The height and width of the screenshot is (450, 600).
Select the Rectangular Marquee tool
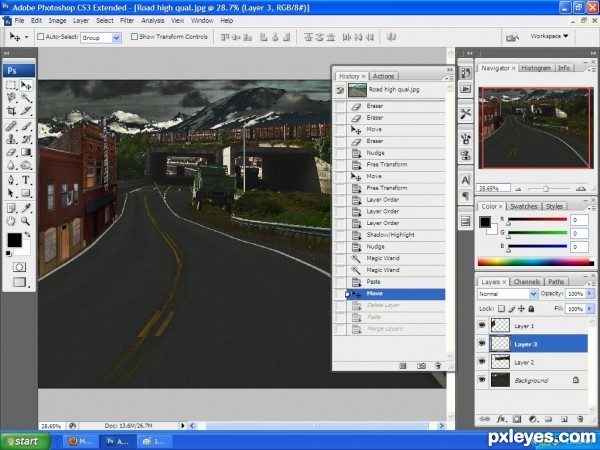coord(11,85)
